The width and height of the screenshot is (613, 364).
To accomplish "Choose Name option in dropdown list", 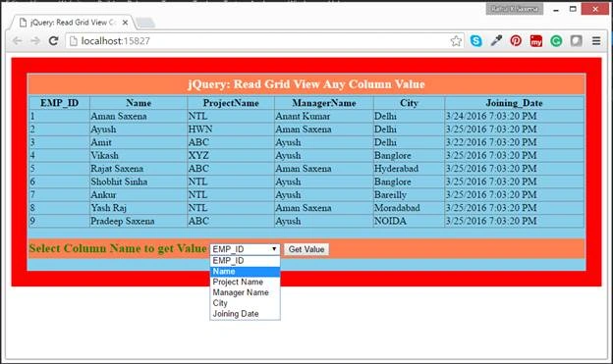I will 245,272.
